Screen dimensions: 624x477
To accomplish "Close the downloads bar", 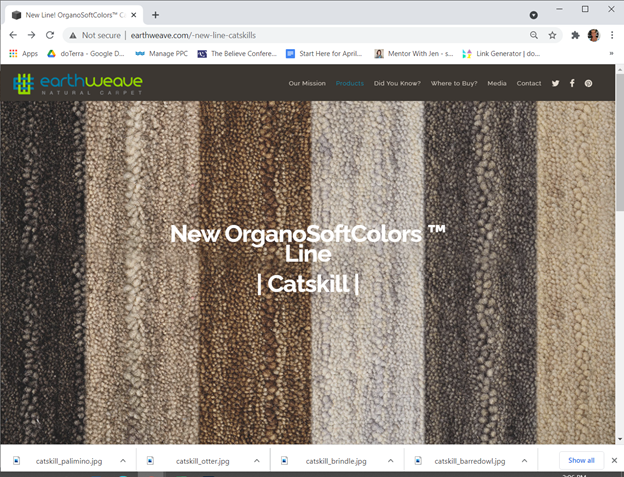I will point(614,460).
